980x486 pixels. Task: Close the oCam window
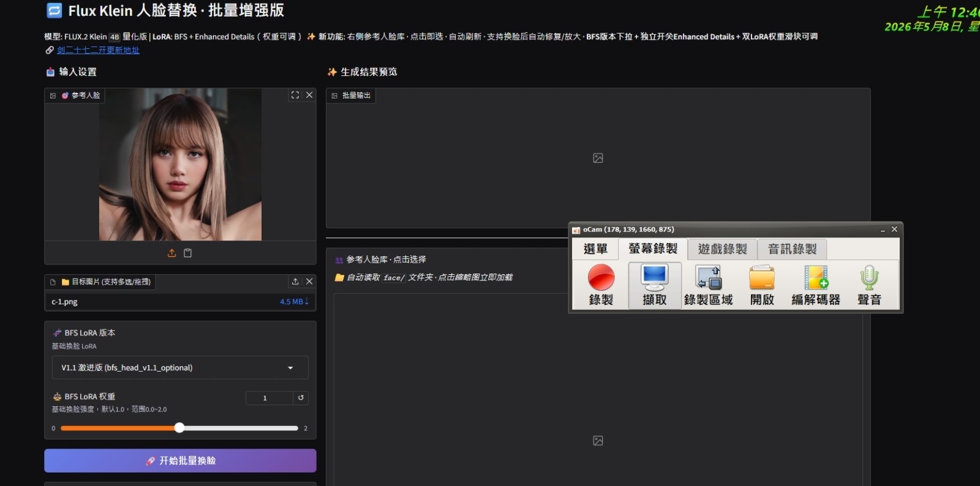pos(894,230)
